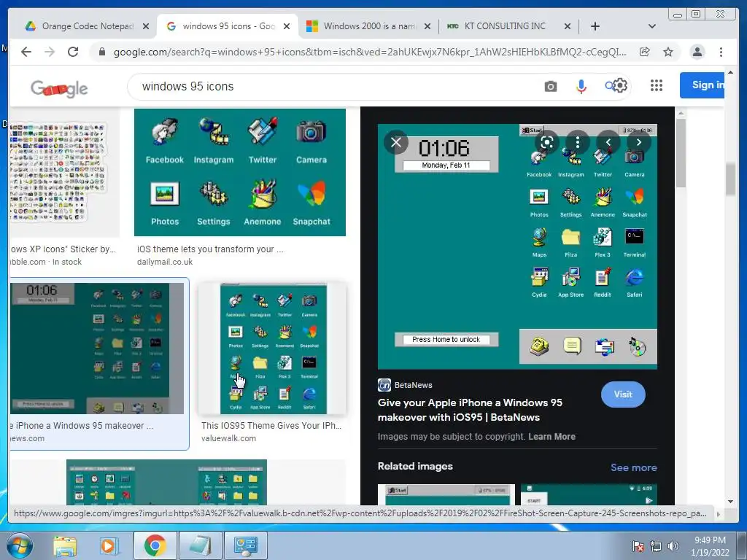
Task: Open the BetaNews article title link
Action: [x=470, y=410]
